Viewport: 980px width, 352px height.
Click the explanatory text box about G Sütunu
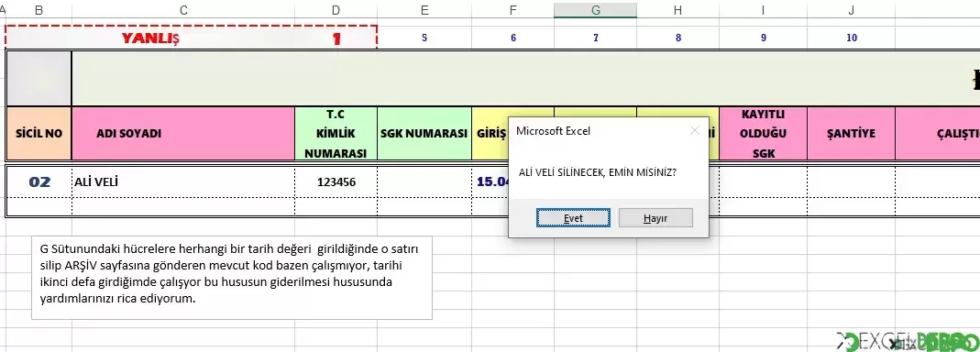pyautogui.click(x=232, y=278)
